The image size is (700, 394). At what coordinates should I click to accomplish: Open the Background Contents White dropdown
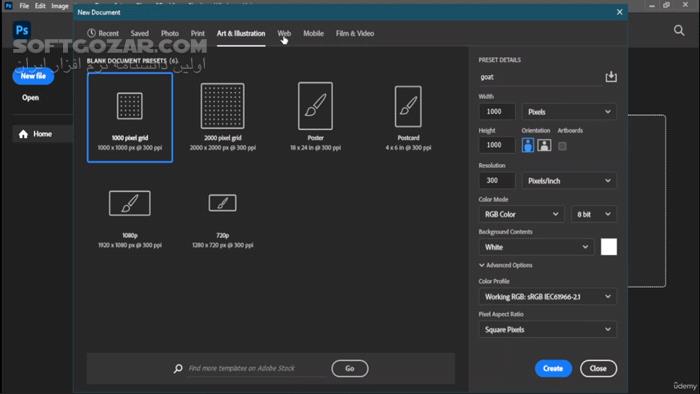pyautogui.click(x=536, y=247)
